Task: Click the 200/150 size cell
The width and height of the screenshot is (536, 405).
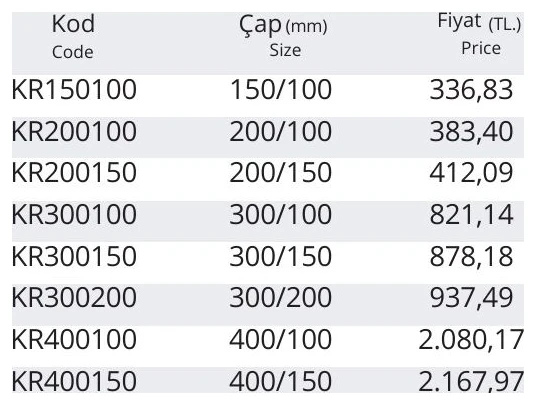Action: tap(281, 173)
